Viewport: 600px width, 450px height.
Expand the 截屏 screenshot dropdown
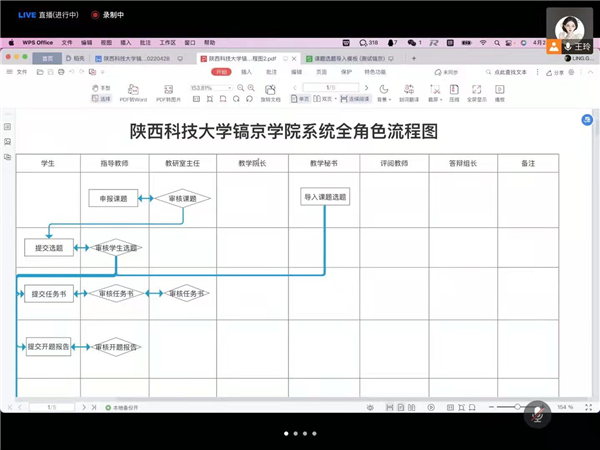(x=441, y=99)
